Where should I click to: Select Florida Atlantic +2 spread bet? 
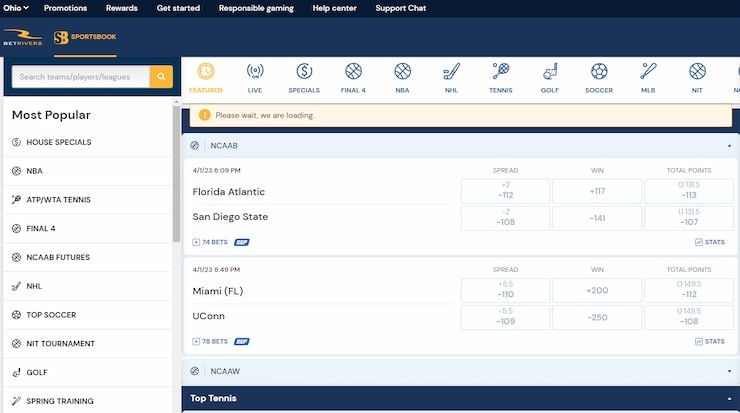point(505,191)
